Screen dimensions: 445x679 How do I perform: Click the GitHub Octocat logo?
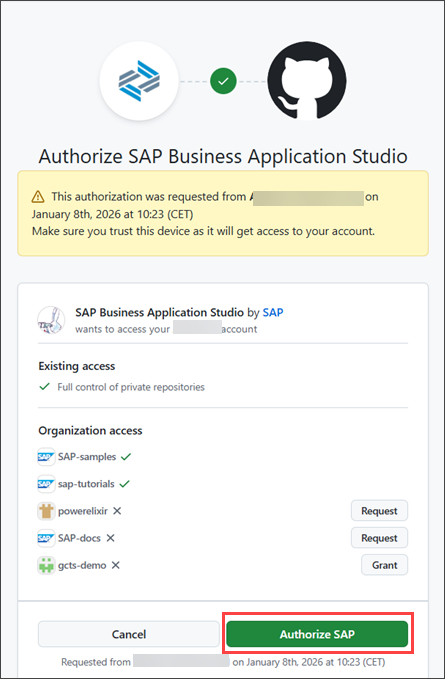307,81
